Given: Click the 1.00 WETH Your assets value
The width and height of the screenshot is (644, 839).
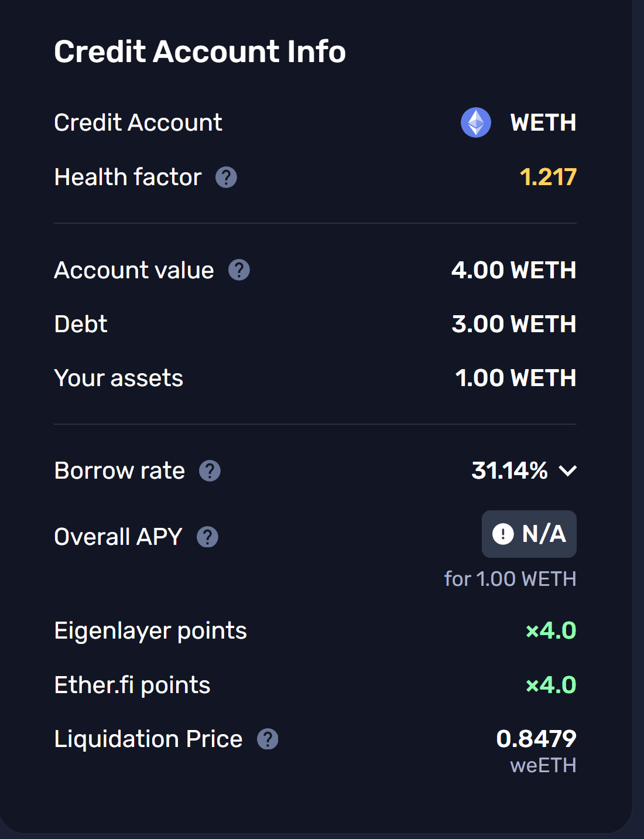Looking at the screenshot, I should point(515,378).
